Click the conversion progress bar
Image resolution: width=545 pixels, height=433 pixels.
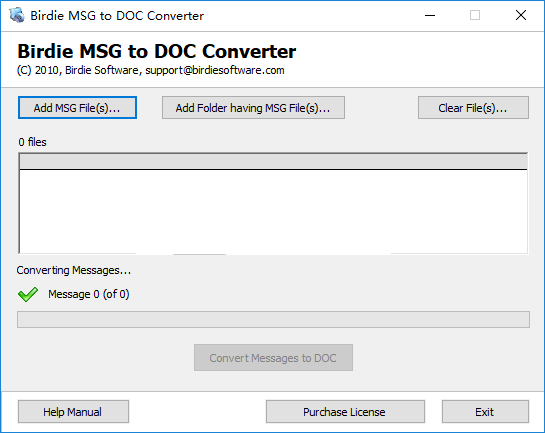(273, 319)
